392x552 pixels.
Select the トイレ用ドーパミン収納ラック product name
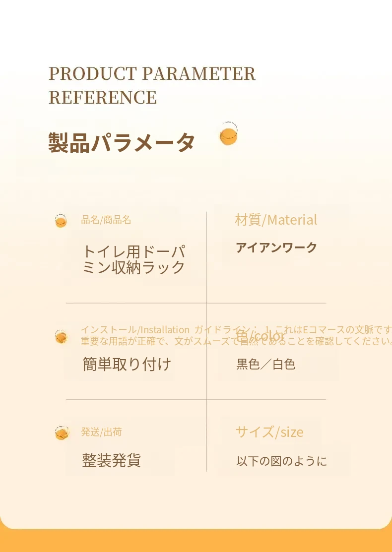pos(134,259)
